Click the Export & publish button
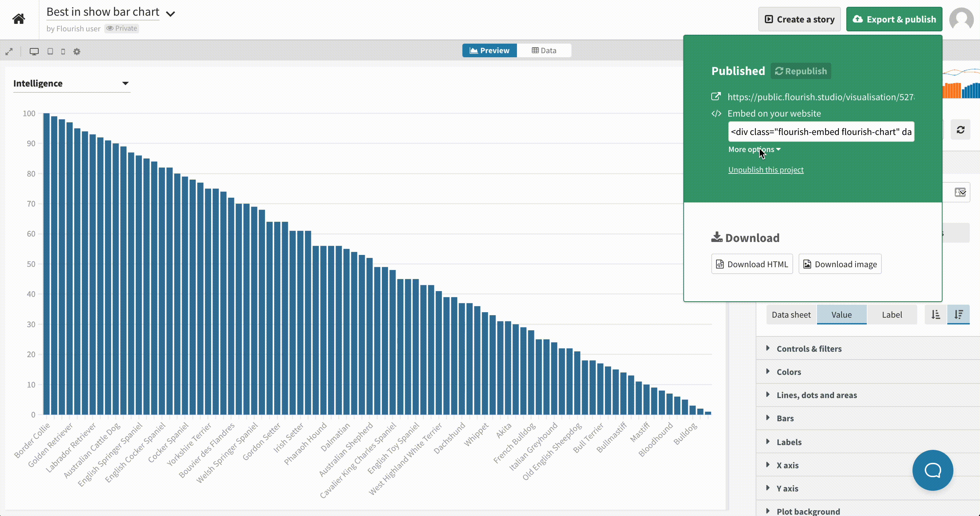The height and width of the screenshot is (516, 980). coord(894,19)
